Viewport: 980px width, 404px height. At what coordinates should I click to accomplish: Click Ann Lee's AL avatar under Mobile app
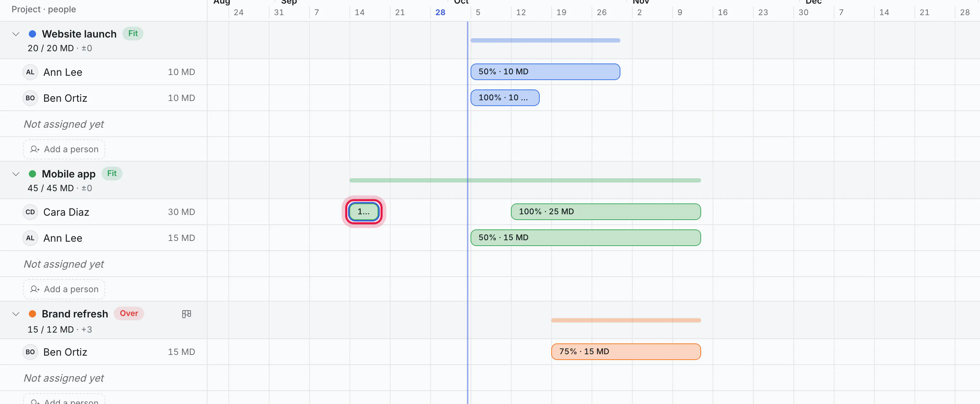30,238
